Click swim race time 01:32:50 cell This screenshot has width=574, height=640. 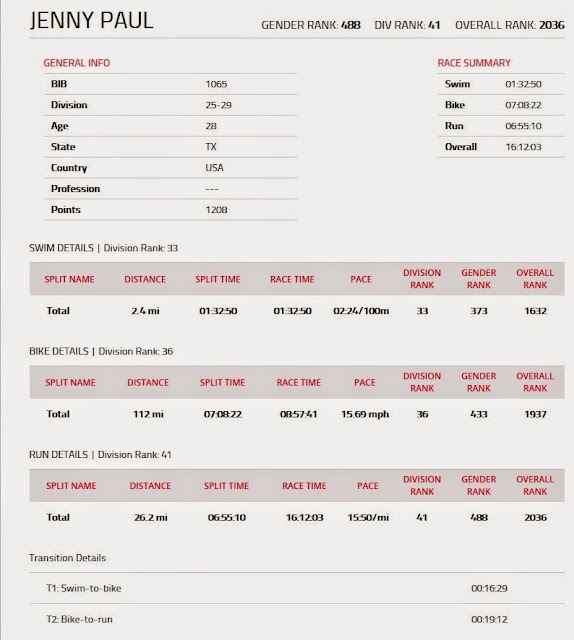click(x=292, y=311)
